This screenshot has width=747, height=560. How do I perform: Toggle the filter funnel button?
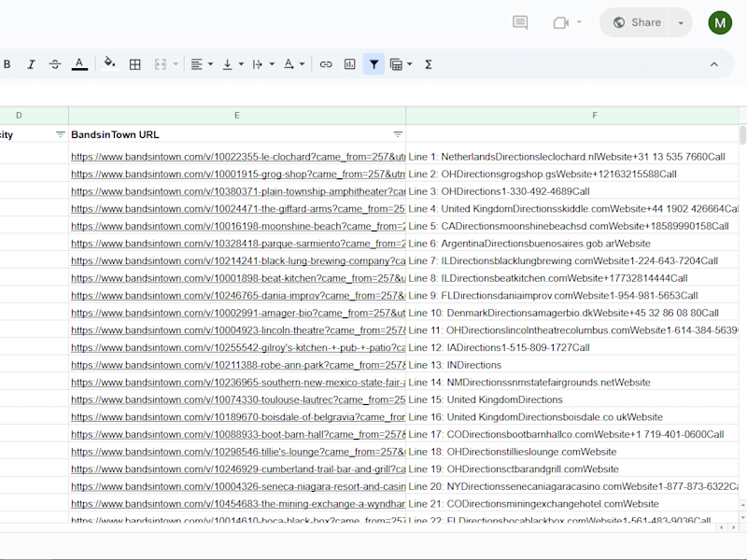(374, 64)
